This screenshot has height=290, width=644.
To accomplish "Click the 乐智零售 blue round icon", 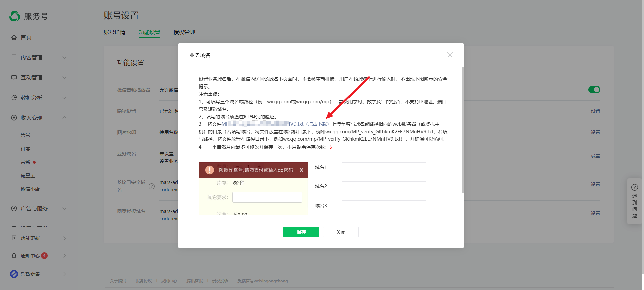I will pyautogui.click(x=14, y=274).
